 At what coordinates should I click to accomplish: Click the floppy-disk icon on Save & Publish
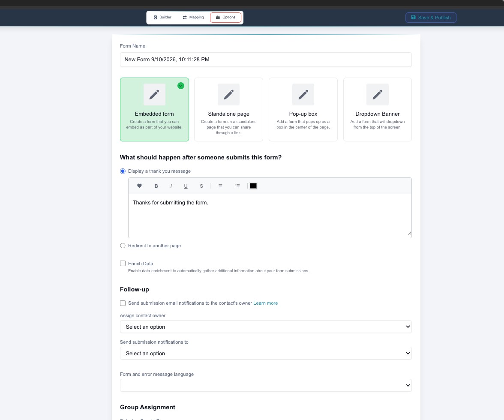tap(413, 17)
